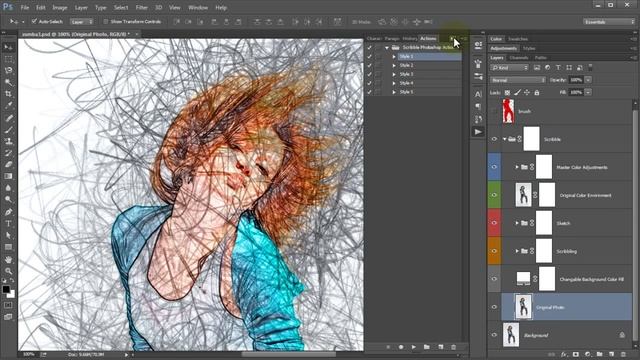Select the Eraser tool
640x360 pixels.
8,164
